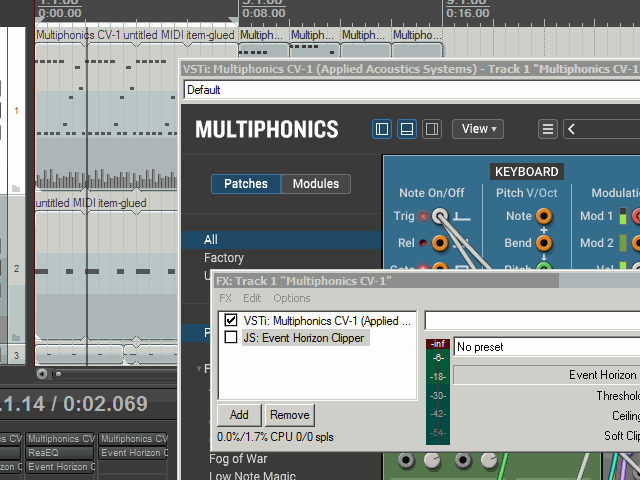Click the Remove FX button

point(290,415)
